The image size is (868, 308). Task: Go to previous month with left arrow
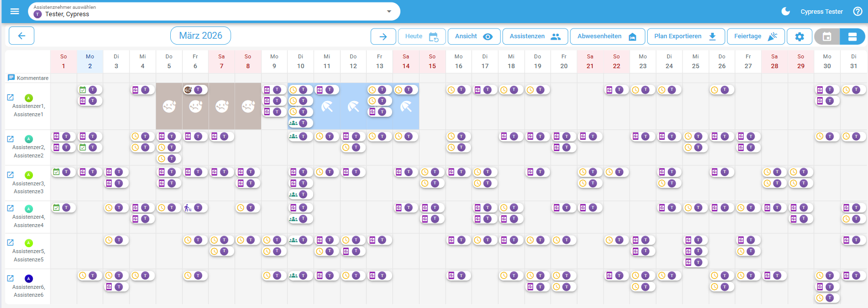22,36
